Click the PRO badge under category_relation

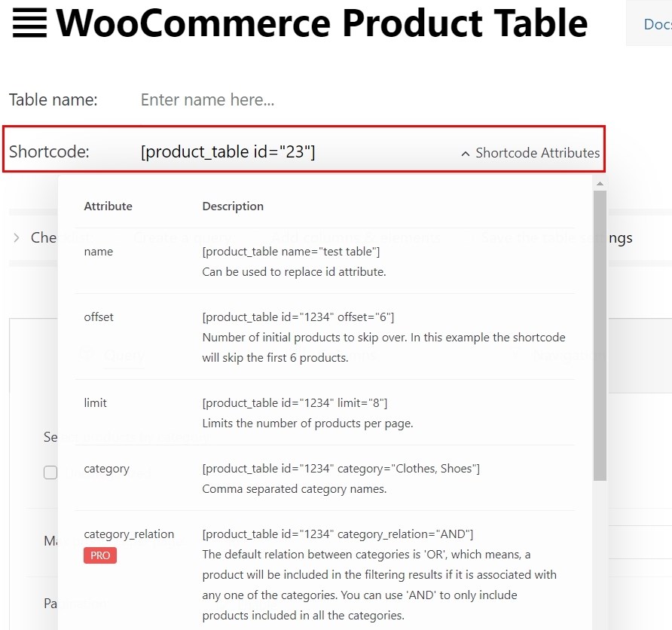(100, 555)
